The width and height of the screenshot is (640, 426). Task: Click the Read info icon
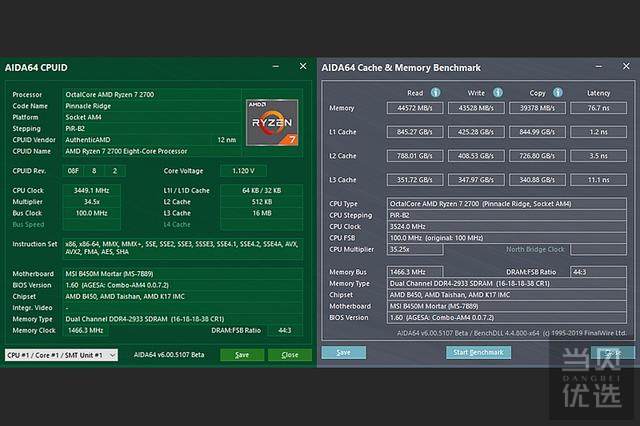[436, 93]
